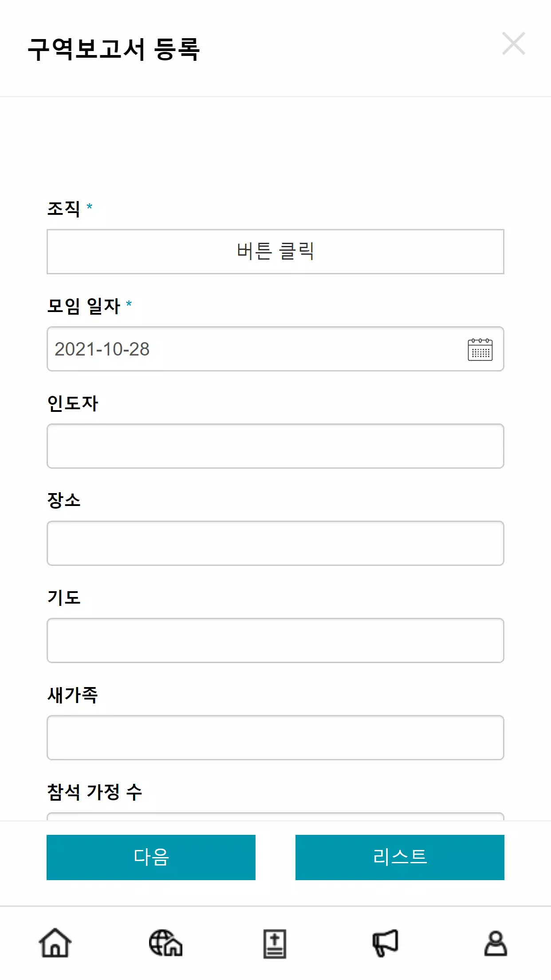The image size is (551, 980).
Task: Focus the 인도자 text field
Action: 275,446
